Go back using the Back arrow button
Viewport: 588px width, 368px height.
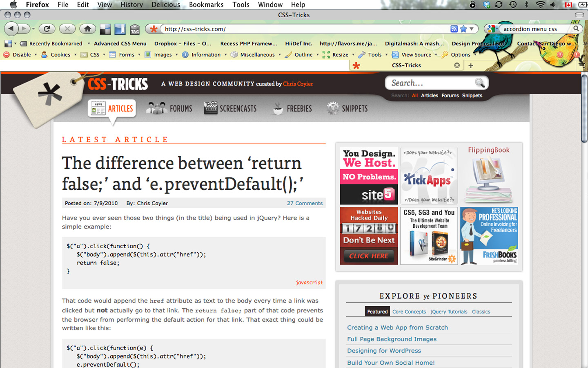tap(11, 29)
